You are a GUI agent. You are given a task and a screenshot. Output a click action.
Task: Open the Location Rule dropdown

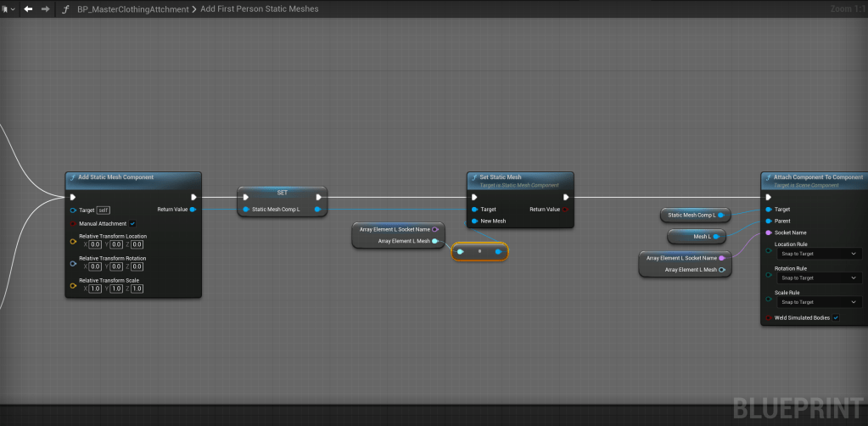click(819, 253)
